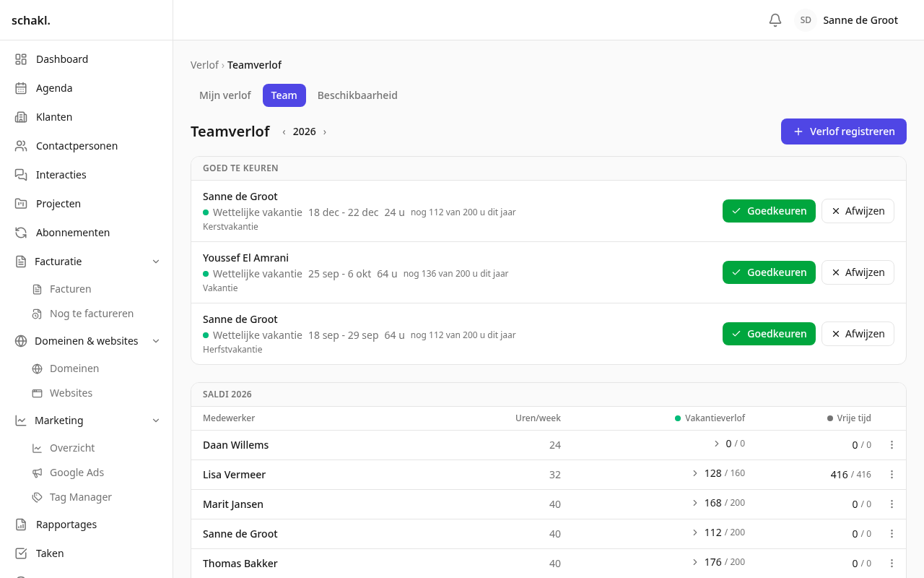The height and width of the screenshot is (578, 924).
Task: Go to Projecten in the sidebar
Action: [87, 204]
